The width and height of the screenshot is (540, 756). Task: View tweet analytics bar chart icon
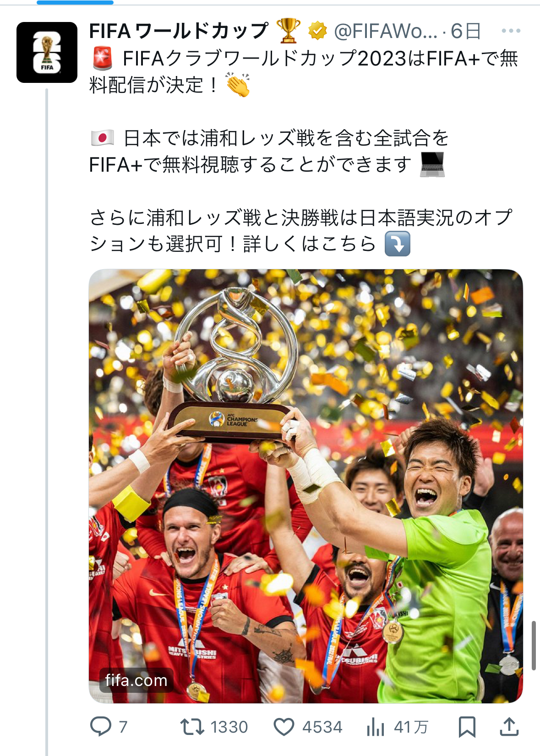[376, 726]
